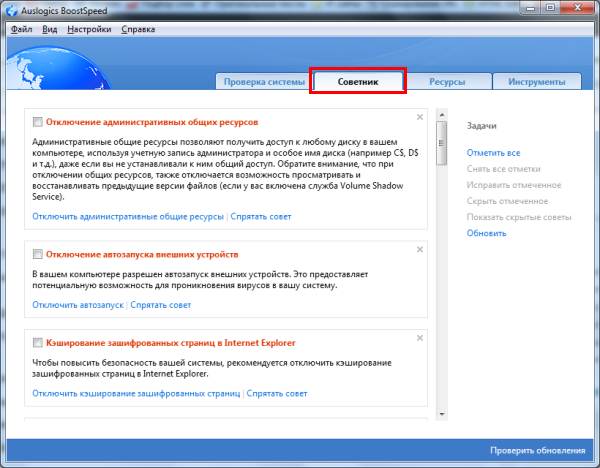Click the advice list scrollbar down arrow
The image size is (600, 468).
tap(442, 414)
